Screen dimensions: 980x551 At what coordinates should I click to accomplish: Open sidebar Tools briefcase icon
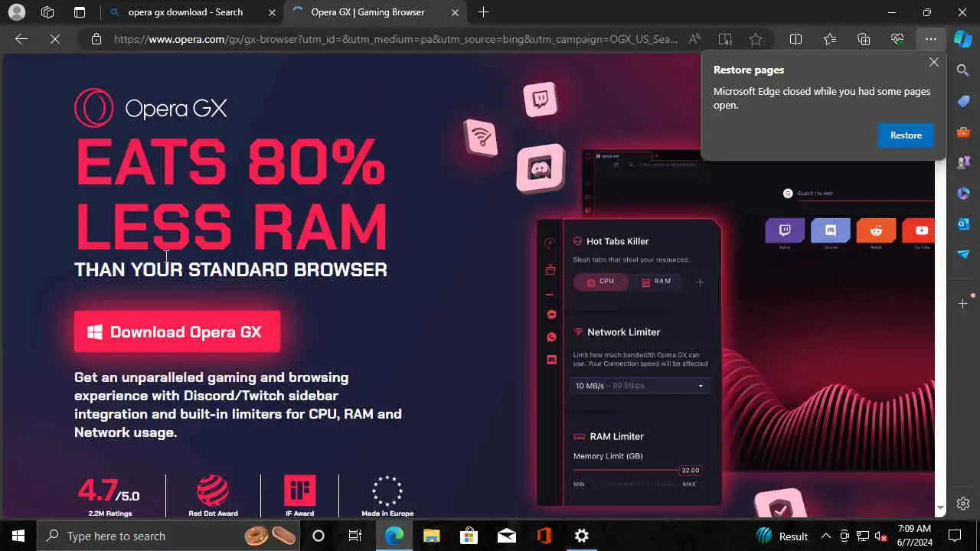pyautogui.click(x=963, y=132)
